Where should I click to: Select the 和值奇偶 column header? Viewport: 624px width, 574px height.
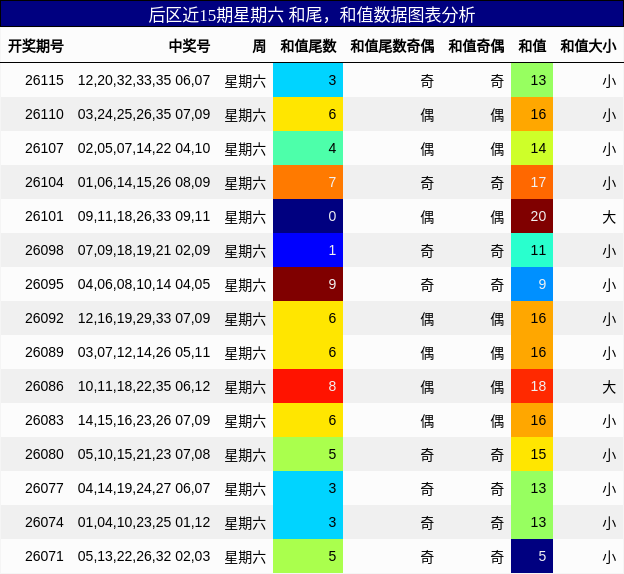(476, 46)
